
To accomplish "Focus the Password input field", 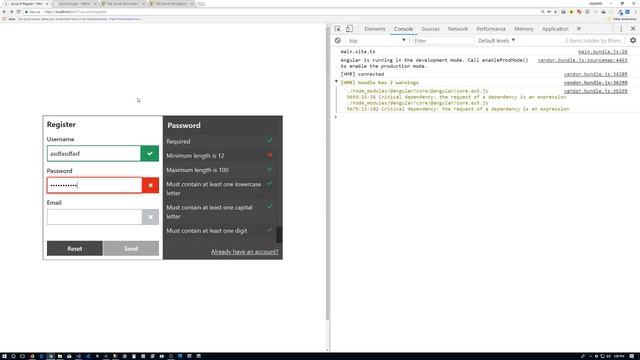I will point(94,185).
